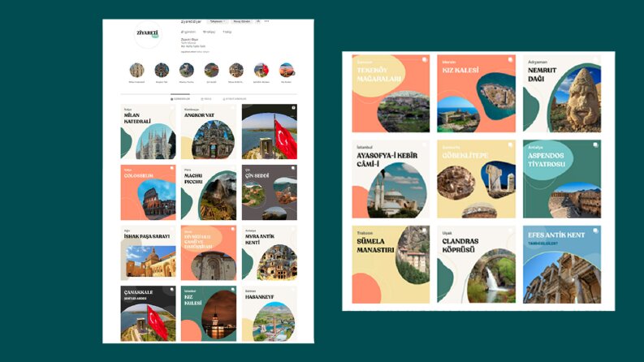Open the Machu Picchu post

click(209, 192)
